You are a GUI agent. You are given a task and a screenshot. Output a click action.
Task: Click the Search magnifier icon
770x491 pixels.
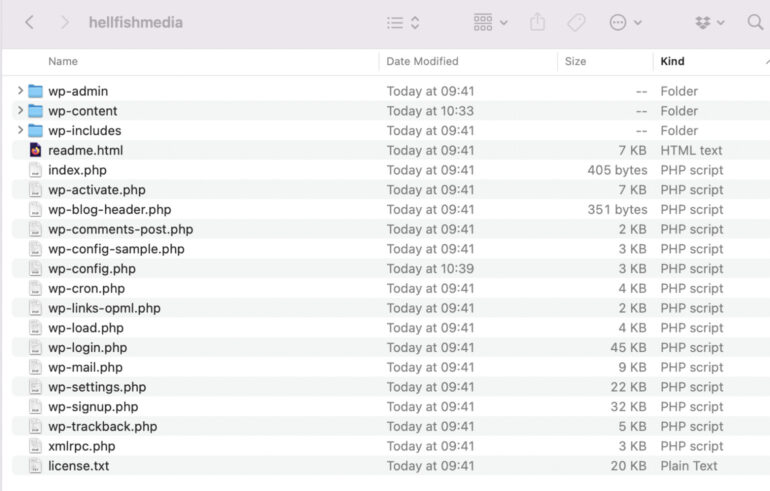point(755,22)
